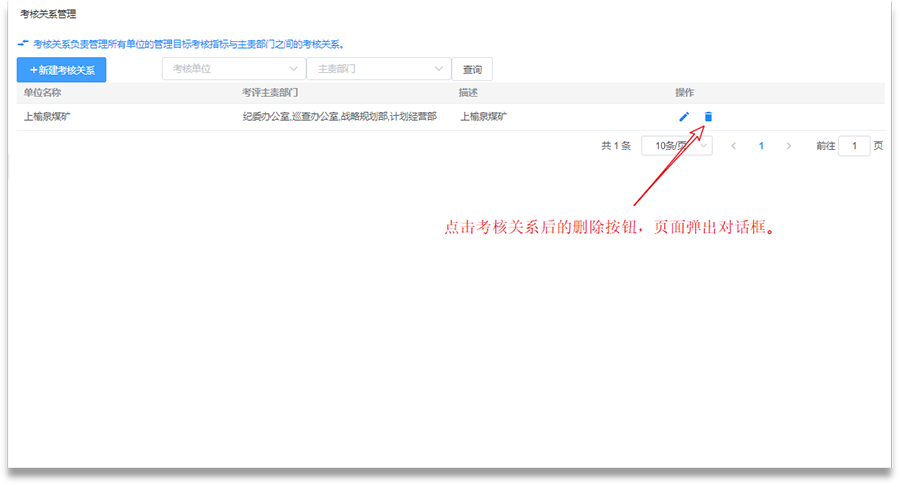The width and height of the screenshot is (900, 487).
Task: Open the 10条/页 page size selector
Action: [x=676, y=146]
